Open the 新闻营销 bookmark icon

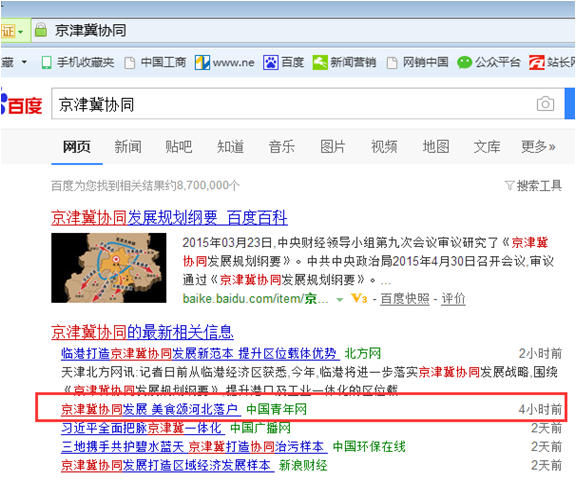[320, 62]
